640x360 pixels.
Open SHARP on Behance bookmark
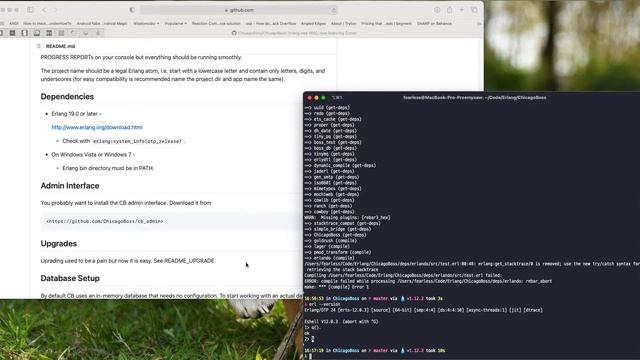point(434,24)
